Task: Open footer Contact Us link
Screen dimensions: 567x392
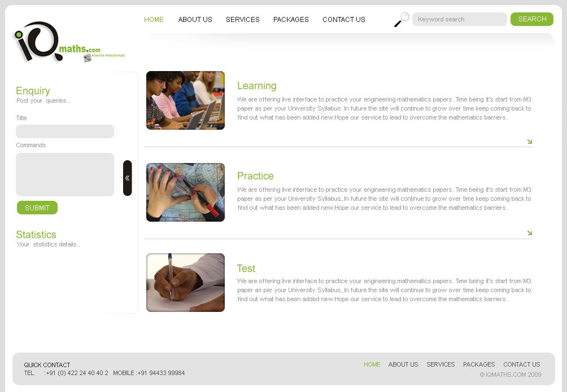Action: (521, 364)
